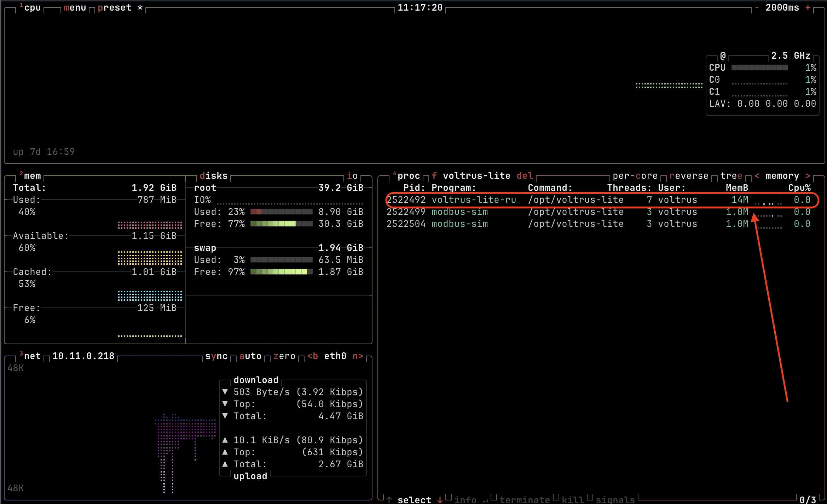Image resolution: width=827 pixels, height=504 pixels.
Task: Click the upload speed 10.1 KiB/s
Action: (262, 440)
